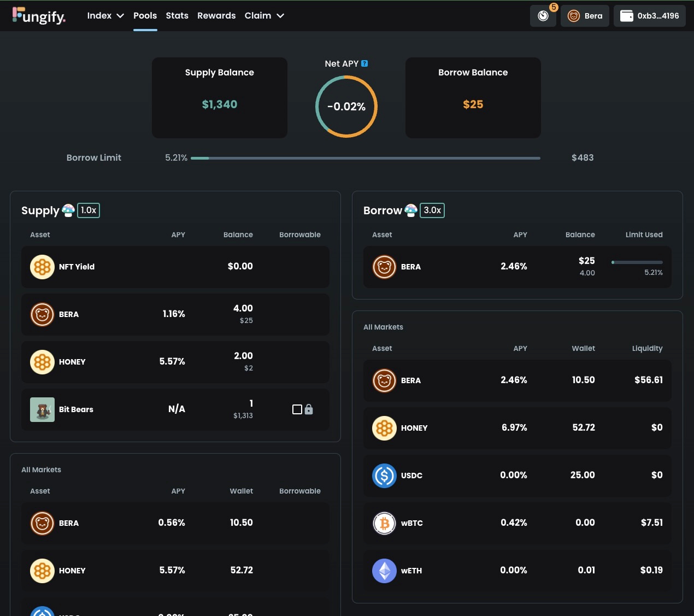Click the Limit Used column header
The image size is (694, 616).
tap(644, 235)
